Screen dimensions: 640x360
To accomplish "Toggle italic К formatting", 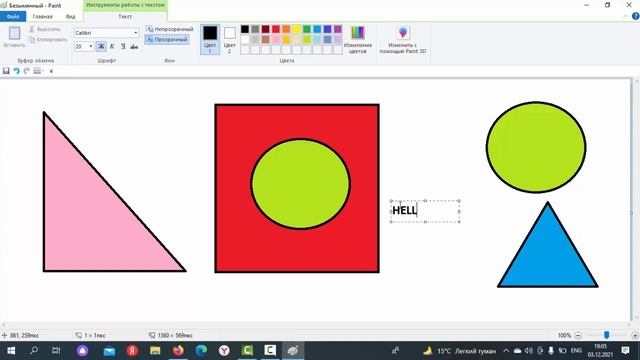I will (112, 47).
